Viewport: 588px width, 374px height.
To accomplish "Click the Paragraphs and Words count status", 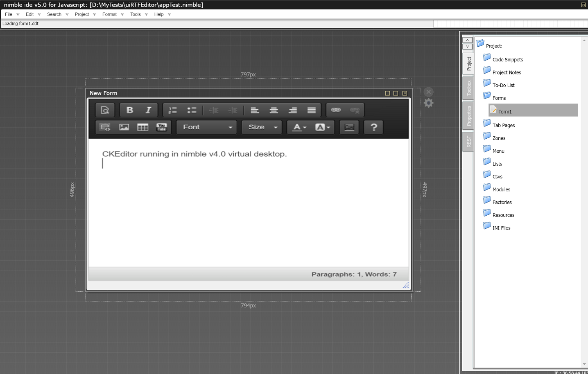I will pyautogui.click(x=354, y=274).
